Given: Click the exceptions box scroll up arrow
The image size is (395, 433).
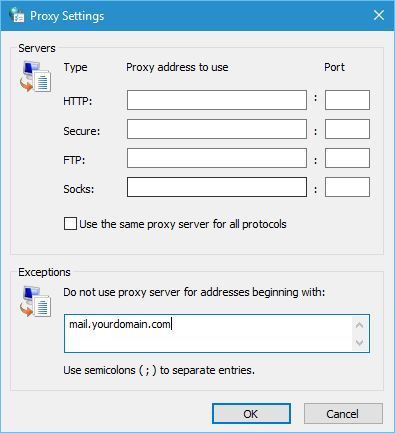Looking at the screenshot, I should coord(359,325).
